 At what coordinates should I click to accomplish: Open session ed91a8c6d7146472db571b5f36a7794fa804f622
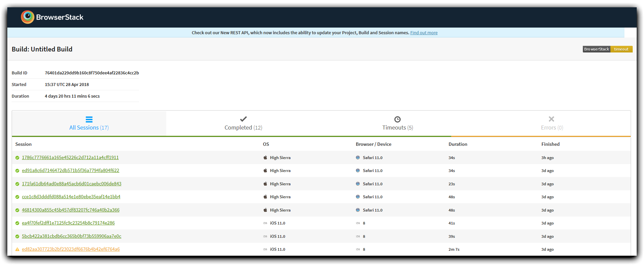click(x=70, y=170)
